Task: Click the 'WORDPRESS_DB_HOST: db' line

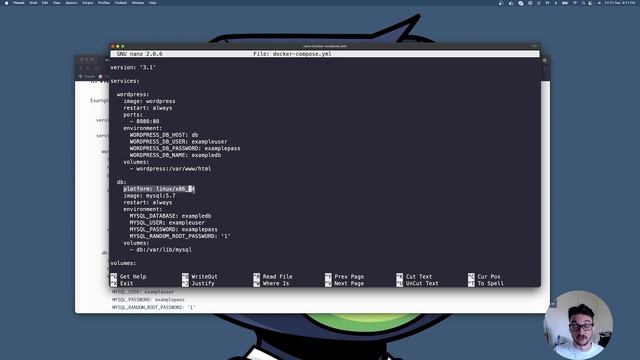Action: tap(164, 135)
